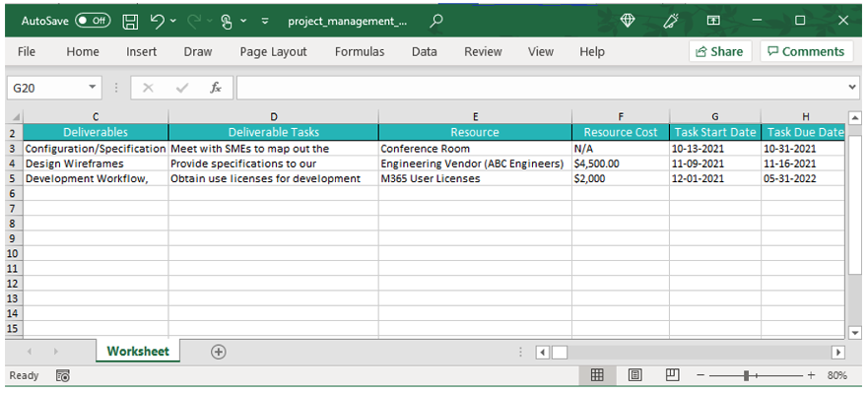868x393 pixels.
Task: Select row 5 header
Action: click(14, 178)
